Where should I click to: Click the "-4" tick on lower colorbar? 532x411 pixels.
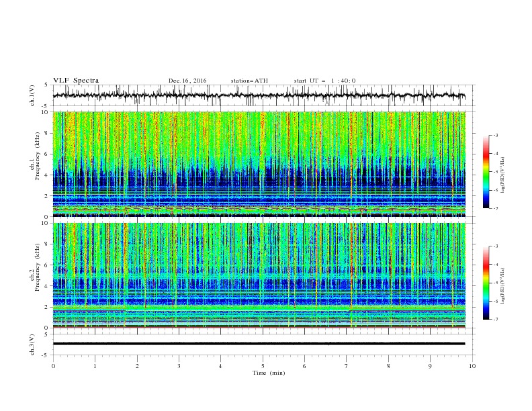[x=496, y=265]
